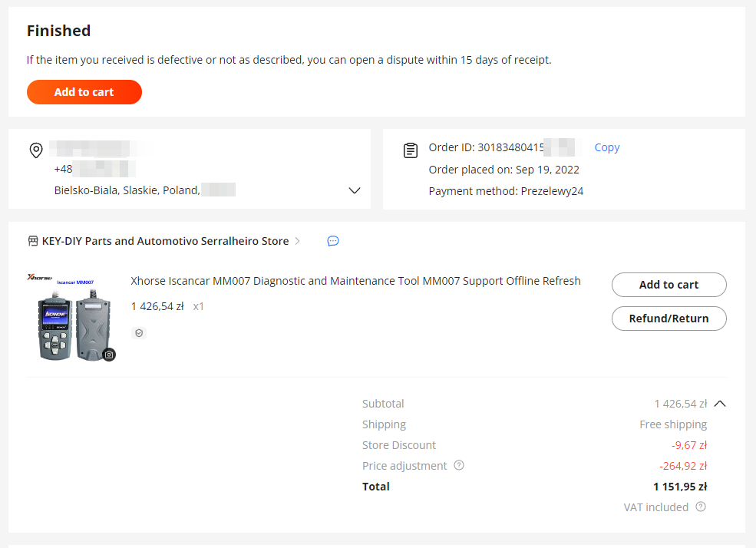Click the quantity 'x1' label
The height and width of the screenshot is (548, 756).
pos(198,306)
